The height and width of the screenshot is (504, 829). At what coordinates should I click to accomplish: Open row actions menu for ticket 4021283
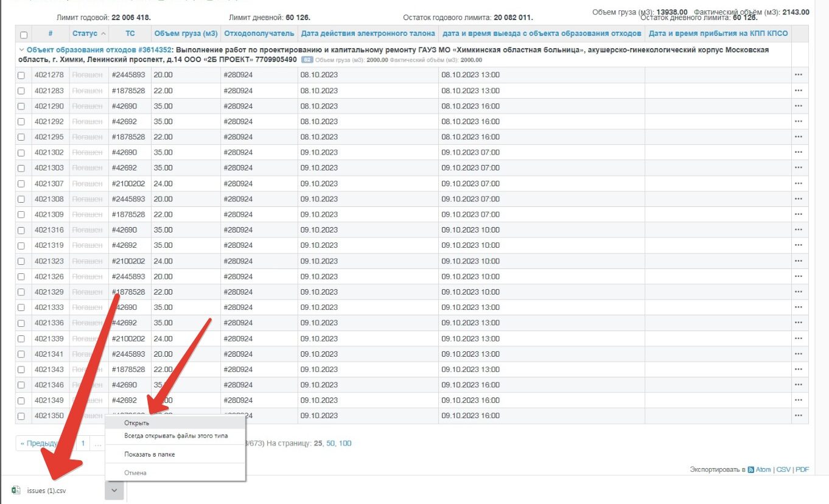[799, 91]
